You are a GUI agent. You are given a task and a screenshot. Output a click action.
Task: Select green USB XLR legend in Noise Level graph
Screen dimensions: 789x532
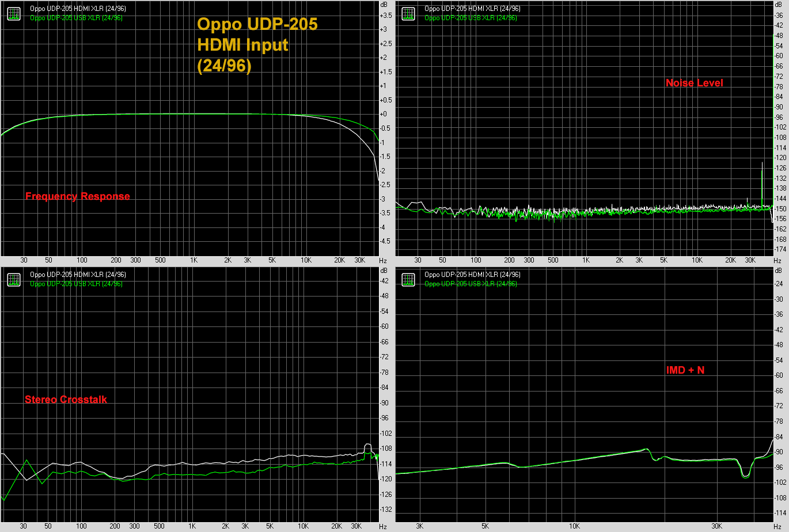tap(471, 18)
